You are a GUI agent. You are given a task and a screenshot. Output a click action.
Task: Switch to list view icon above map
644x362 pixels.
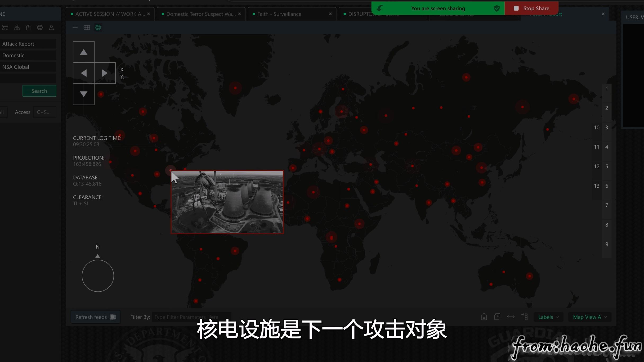[75, 28]
